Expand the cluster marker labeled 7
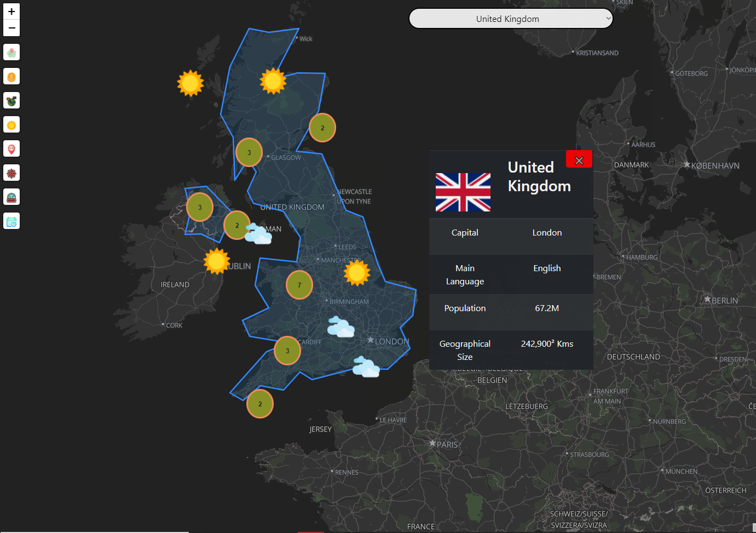 click(x=299, y=285)
